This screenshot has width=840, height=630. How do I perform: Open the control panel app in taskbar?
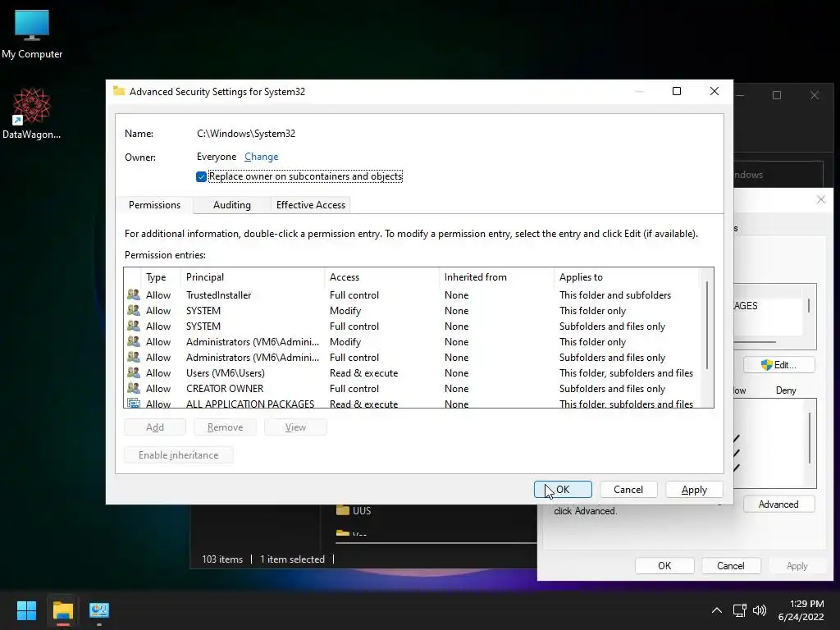point(99,610)
